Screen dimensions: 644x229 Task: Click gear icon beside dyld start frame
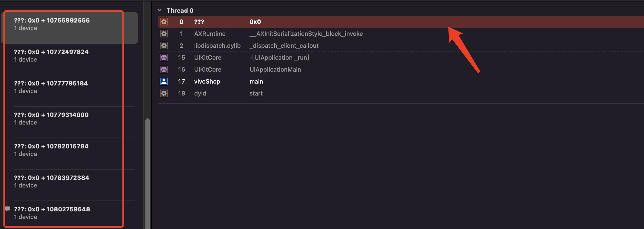coord(164,93)
